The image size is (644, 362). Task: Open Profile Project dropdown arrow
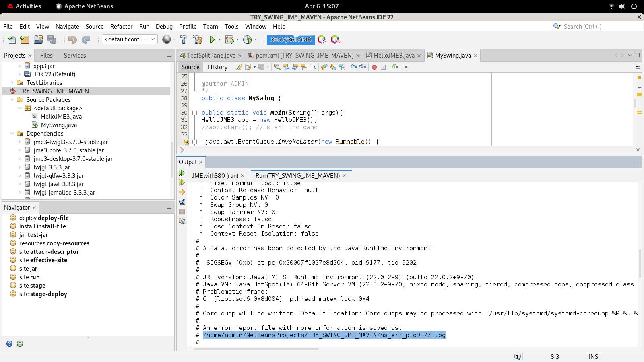point(256,39)
